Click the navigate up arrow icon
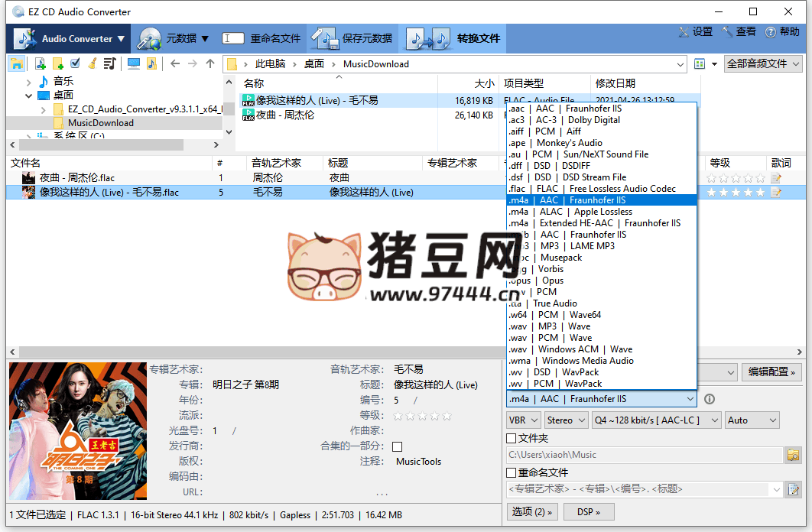This screenshot has width=812, height=532. [x=210, y=63]
